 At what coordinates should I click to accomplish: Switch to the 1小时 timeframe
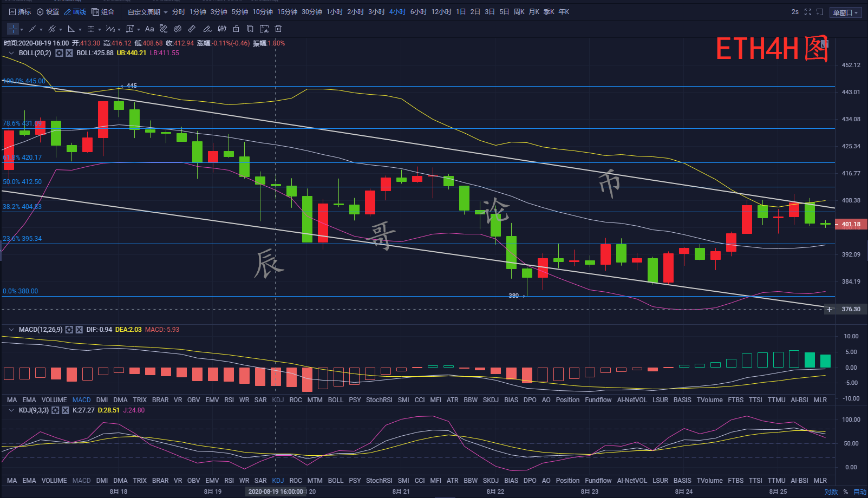click(335, 12)
